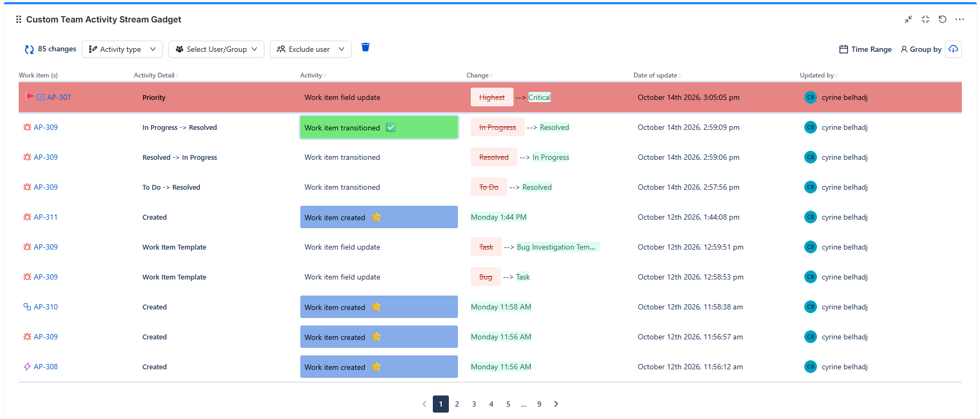Go to page 5

coord(508,404)
